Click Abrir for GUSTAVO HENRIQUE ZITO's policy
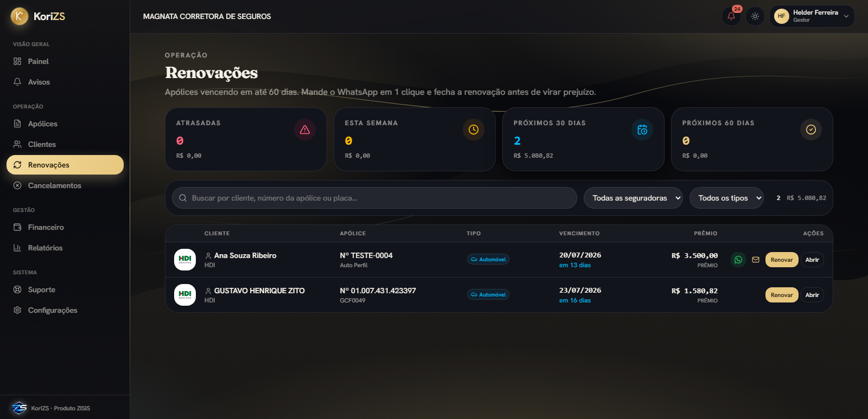The width and height of the screenshot is (868, 419). 812,295
